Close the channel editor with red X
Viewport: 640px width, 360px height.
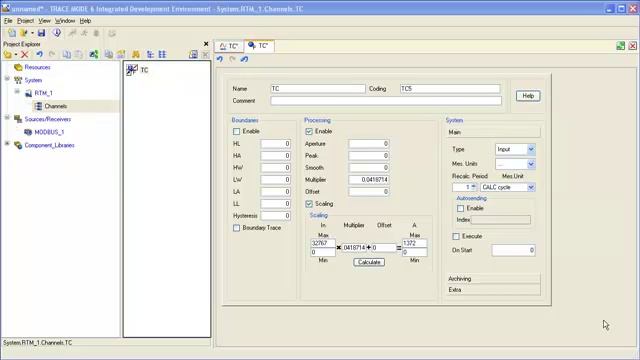pyautogui.click(x=633, y=46)
